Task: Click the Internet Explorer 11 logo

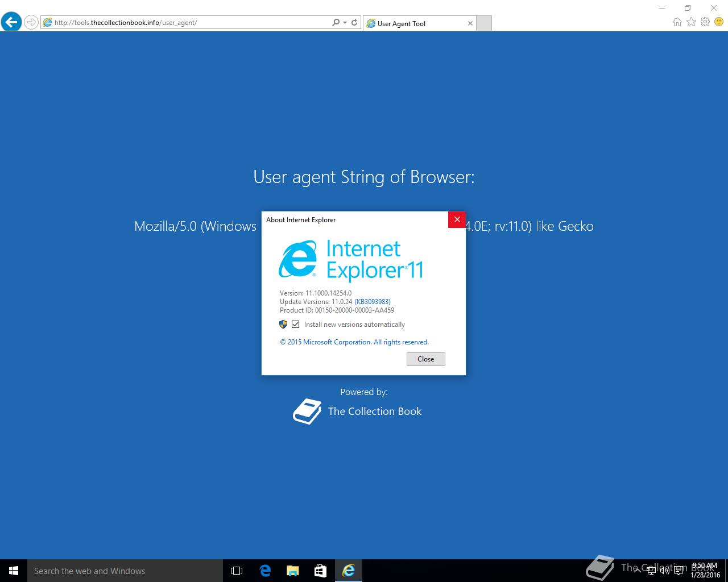Action: [351, 260]
